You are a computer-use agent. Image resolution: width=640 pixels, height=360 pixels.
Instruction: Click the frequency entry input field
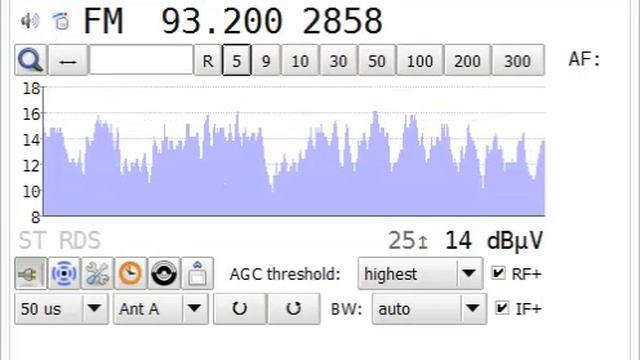pyautogui.click(x=141, y=60)
